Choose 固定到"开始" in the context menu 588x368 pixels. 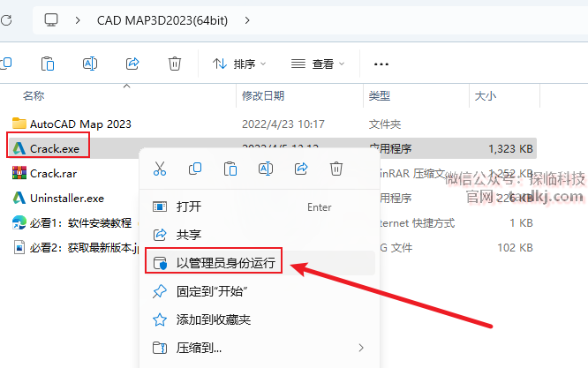[x=260, y=291]
